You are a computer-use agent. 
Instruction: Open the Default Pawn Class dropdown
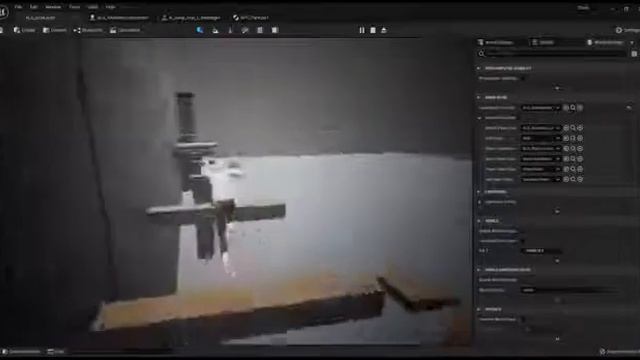point(541,128)
